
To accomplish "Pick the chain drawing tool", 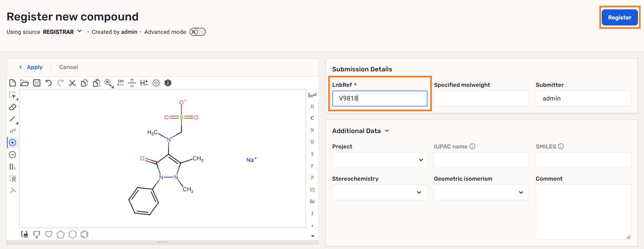I will [12, 131].
